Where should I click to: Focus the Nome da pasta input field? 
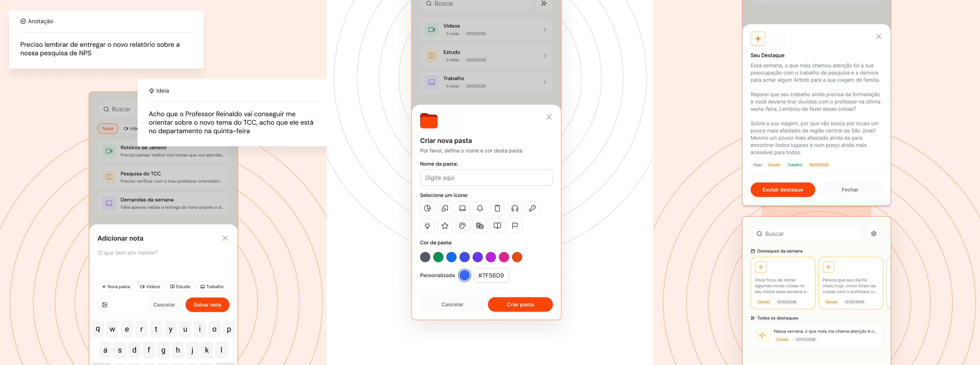coord(486,178)
